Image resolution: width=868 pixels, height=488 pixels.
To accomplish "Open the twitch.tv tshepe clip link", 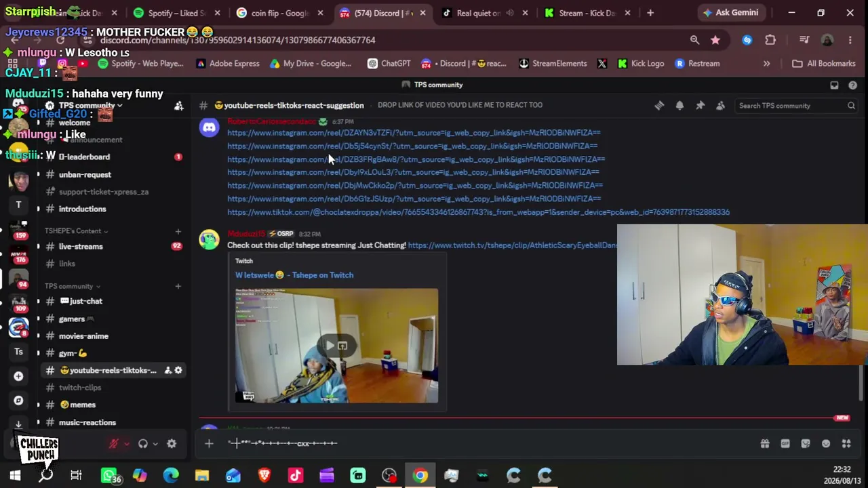I will [513, 245].
